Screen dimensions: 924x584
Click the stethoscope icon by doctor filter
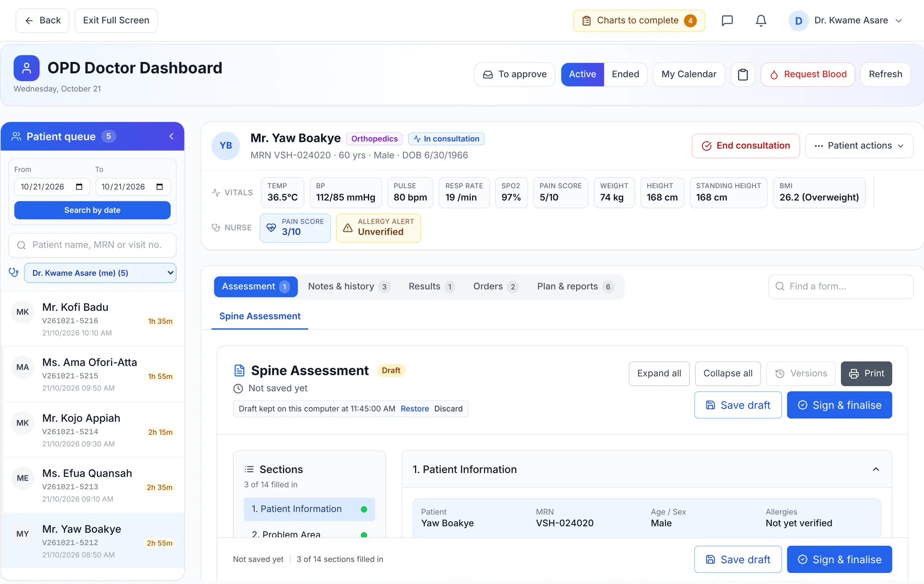click(x=14, y=273)
